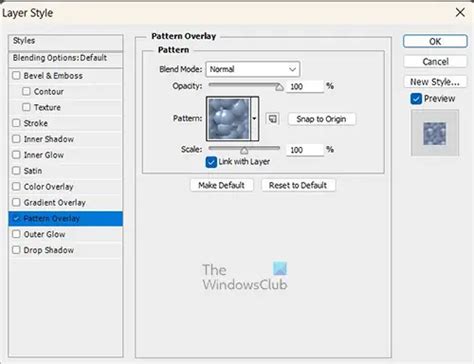Click the Make Default button
This screenshot has width=474, height=364.
pyautogui.click(x=222, y=185)
